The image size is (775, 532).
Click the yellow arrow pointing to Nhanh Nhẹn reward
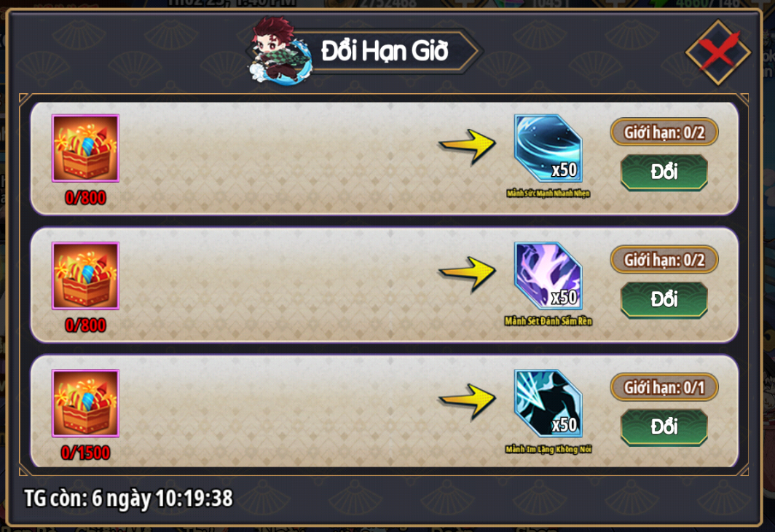[x=467, y=147]
